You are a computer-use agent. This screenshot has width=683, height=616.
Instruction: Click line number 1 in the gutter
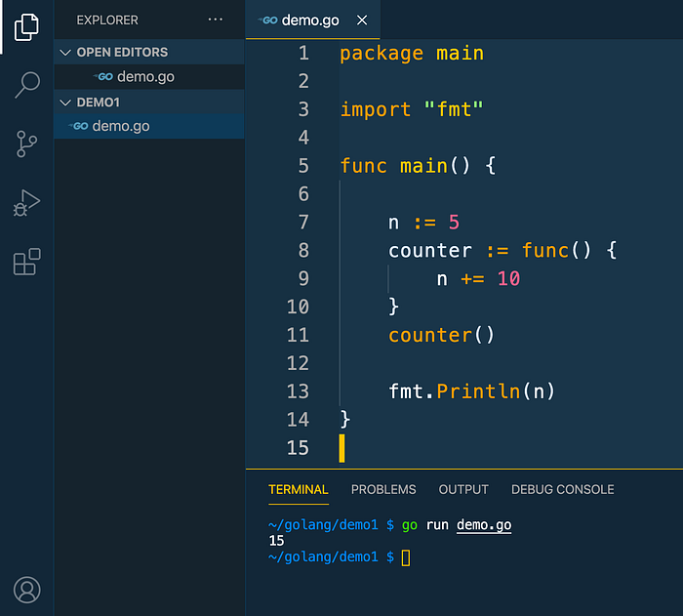(x=303, y=53)
